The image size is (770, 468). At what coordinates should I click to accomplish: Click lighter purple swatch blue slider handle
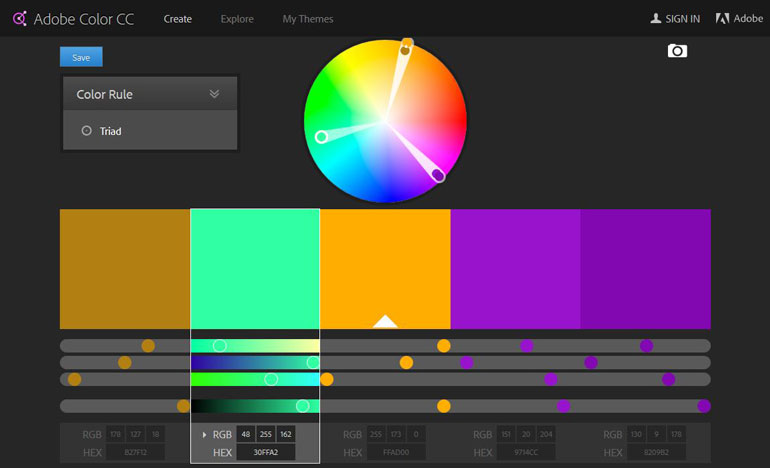tap(551, 379)
